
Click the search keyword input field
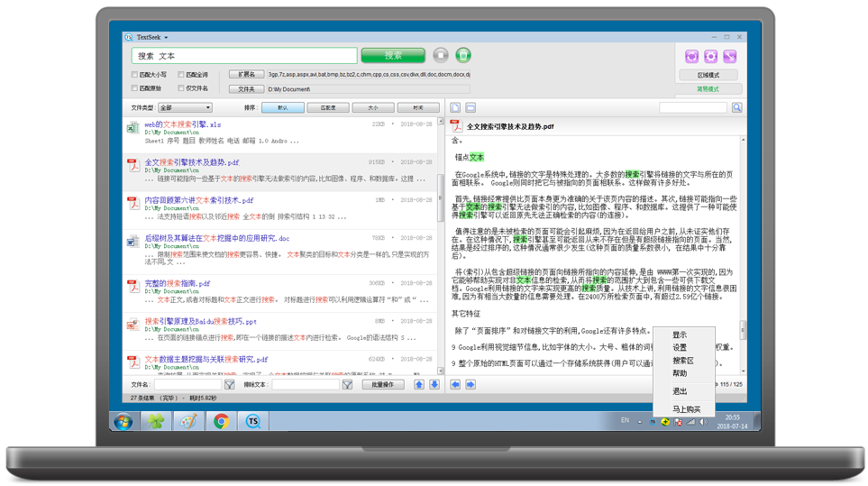[x=243, y=56]
